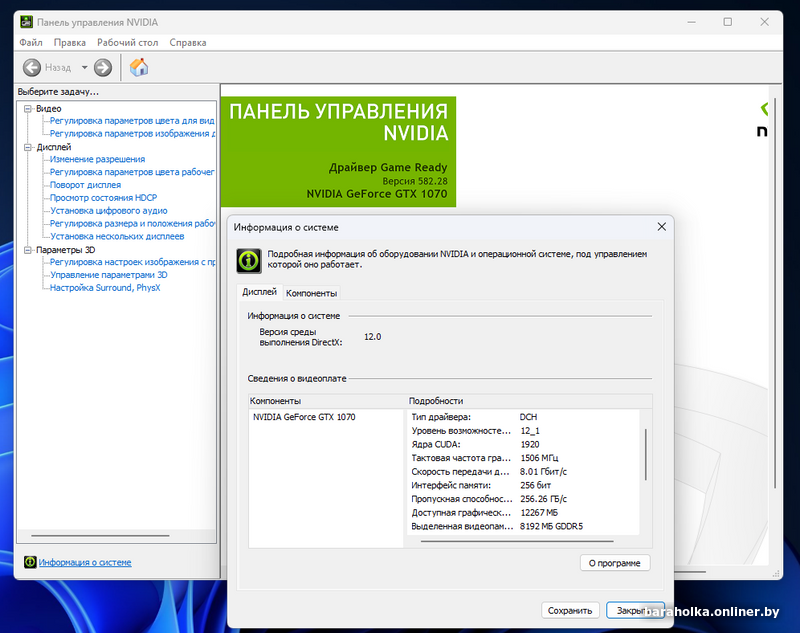Click the Тип драйвера row

tap(523, 417)
